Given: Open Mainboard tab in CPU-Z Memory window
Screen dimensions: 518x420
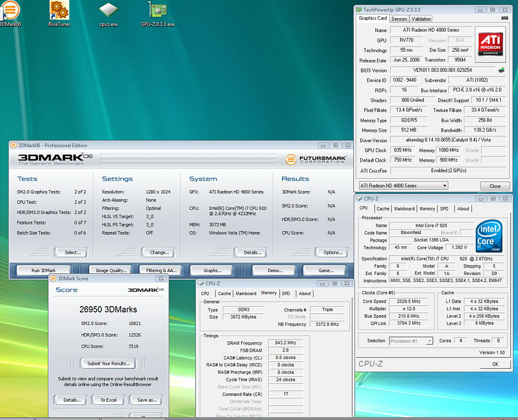Looking at the screenshot, I should tap(246, 293).
